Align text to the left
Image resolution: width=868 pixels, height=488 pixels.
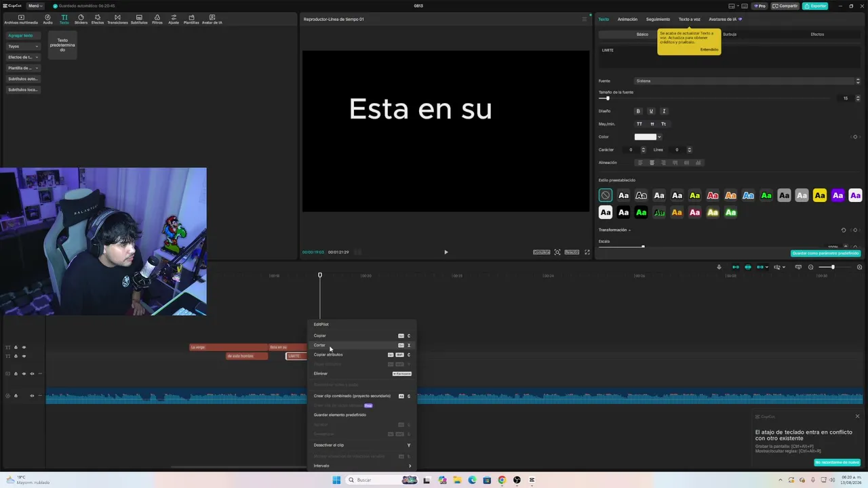pyautogui.click(x=639, y=163)
